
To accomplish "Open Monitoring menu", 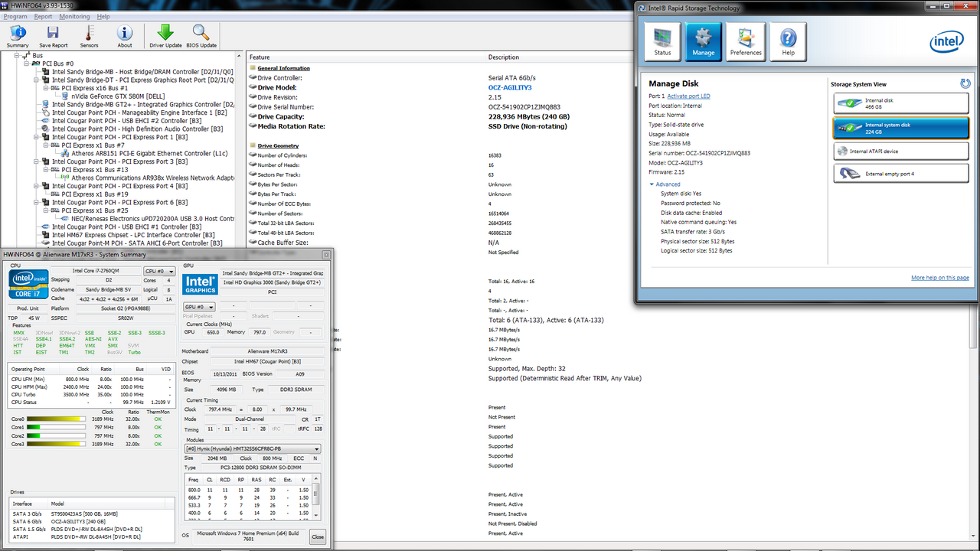I will (x=74, y=16).
